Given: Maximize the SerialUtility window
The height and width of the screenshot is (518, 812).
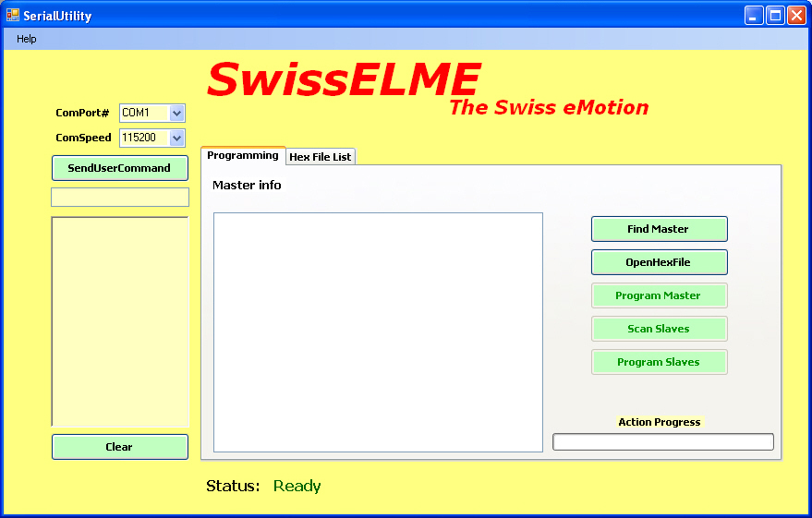Looking at the screenshot, I should point(775,16).
